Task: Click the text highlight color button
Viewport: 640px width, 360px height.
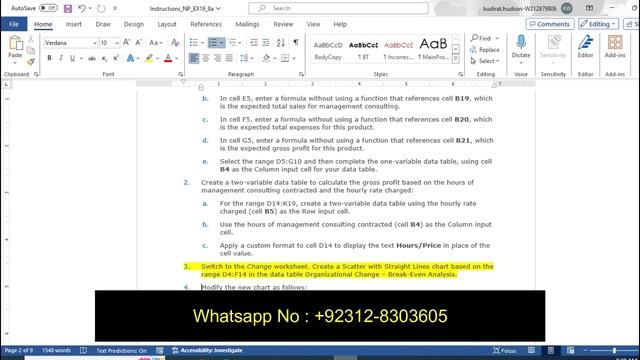Action: point(149,58)
